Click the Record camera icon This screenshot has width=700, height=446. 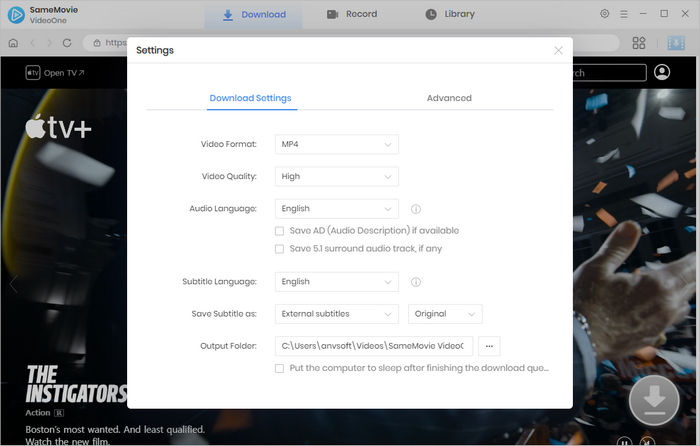pyautogui.click(x=332, y=14)
